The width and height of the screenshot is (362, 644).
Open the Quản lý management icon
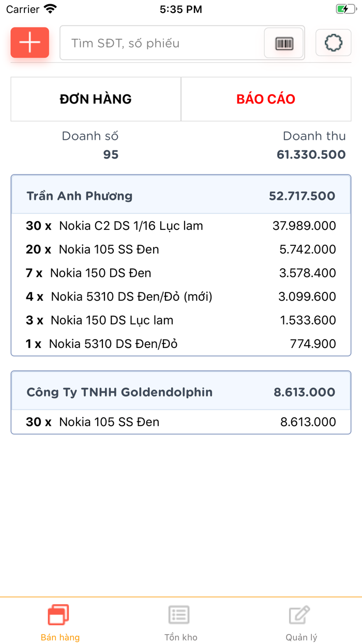pos(300,616)
